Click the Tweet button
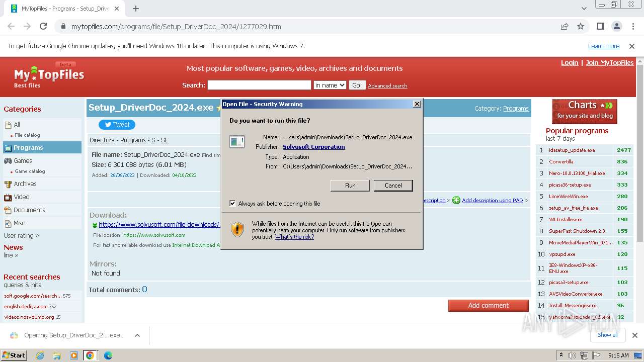644x362 pixels. click(117, 125)
